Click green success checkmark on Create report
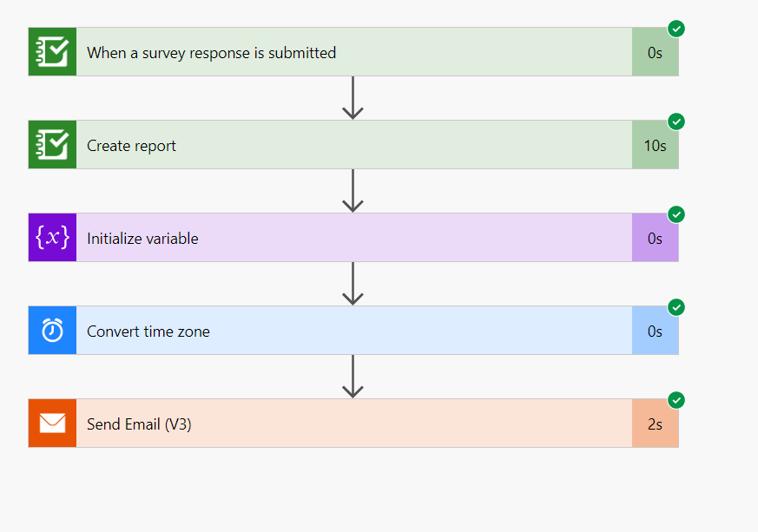The width and height of the screenshot is (758, 532). (676, 122)
